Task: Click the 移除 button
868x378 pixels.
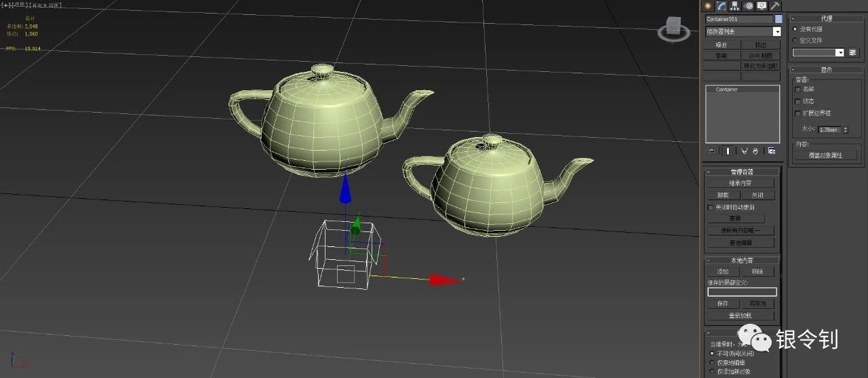Action: coord(757,271)
